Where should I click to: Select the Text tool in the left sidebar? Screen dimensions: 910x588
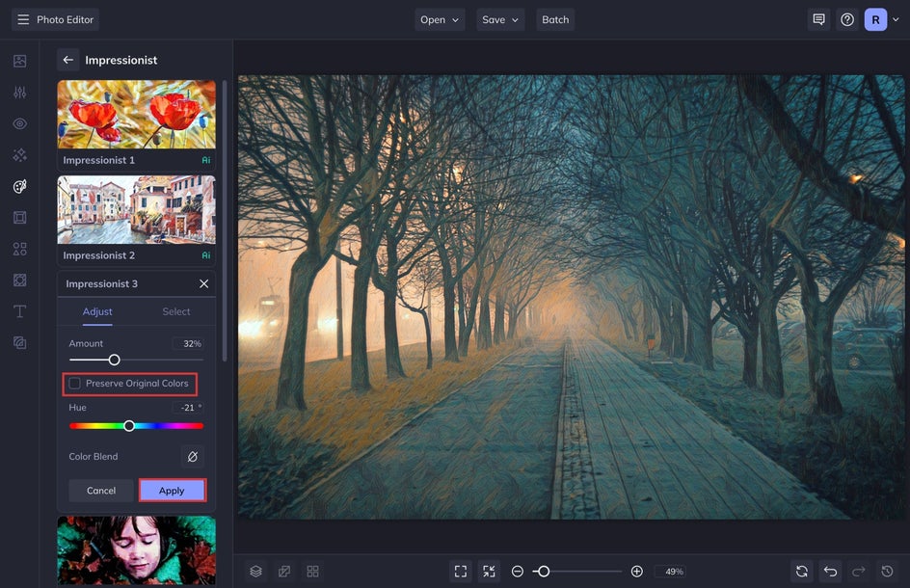[x=19, y=310]
